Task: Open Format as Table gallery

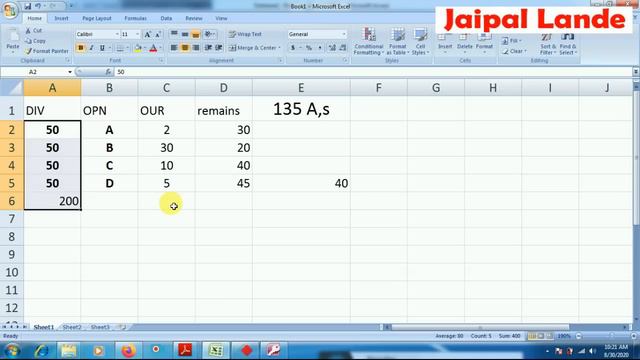Action: point(397,41)
